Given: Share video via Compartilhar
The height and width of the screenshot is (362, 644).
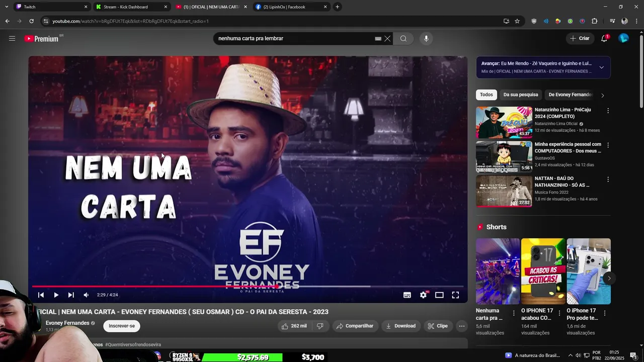Looking at the screenshot, I should coord(355,326).
